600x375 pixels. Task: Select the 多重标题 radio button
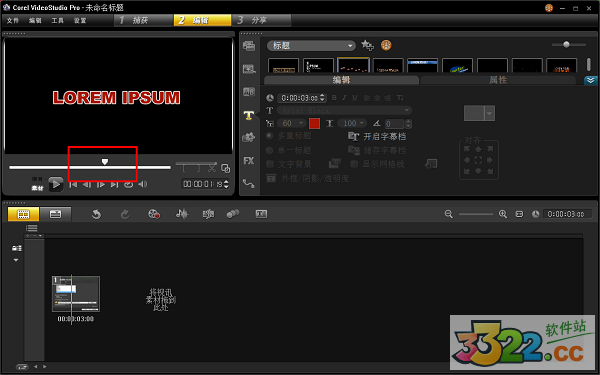269,136
